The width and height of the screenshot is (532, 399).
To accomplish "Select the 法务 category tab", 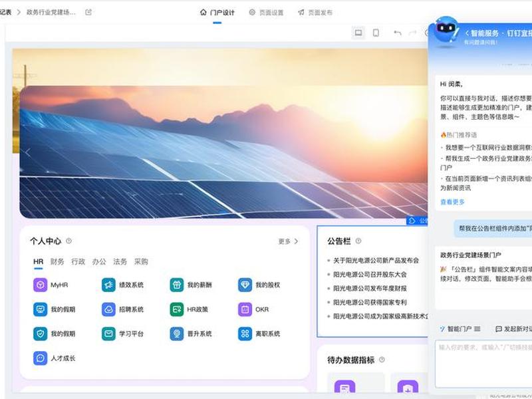I will pos(120,261).
